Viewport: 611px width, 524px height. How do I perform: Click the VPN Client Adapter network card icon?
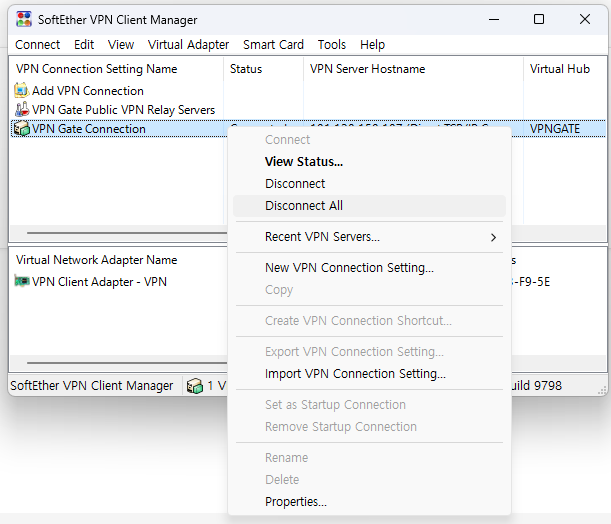[22, 281]
